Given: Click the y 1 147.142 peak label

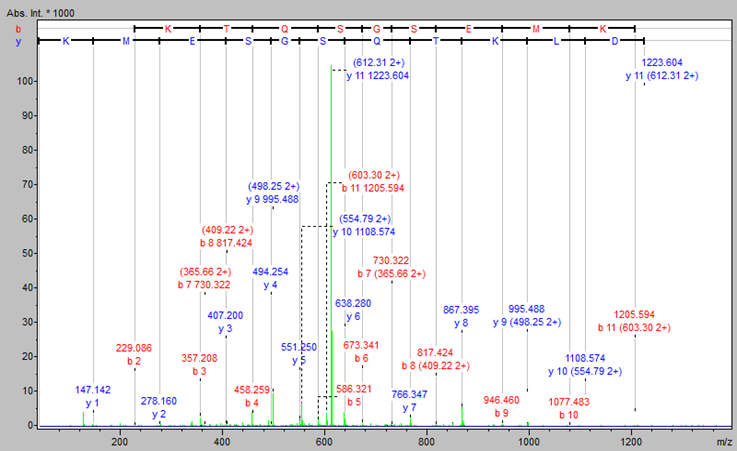Looking at the screenshot, I should click(x=92, y=395).
